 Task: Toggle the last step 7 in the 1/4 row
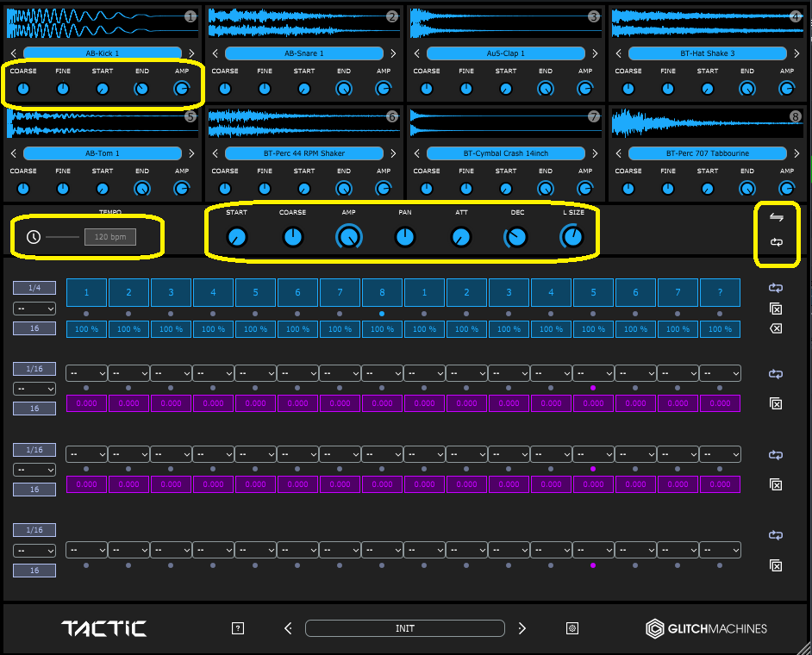678,292
